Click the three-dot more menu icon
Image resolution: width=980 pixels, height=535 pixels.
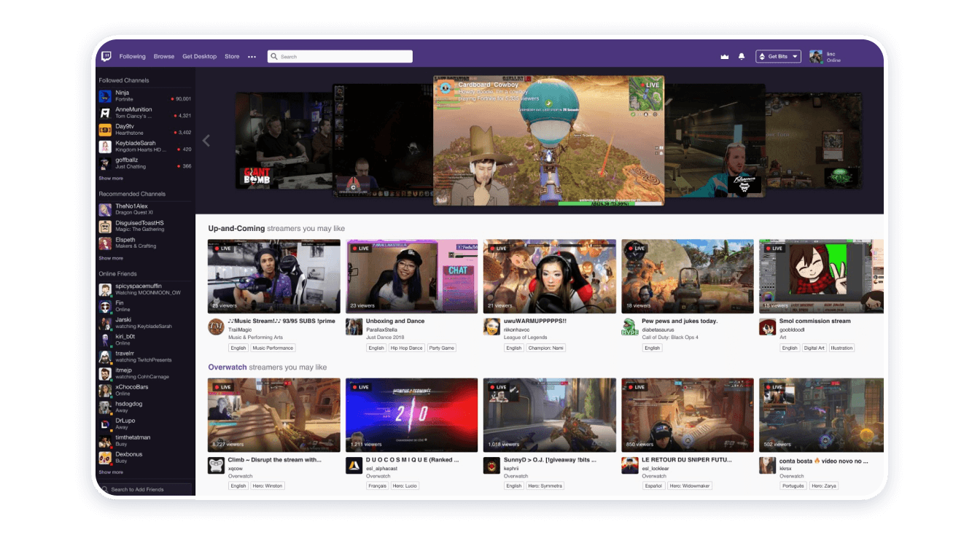[252, 57]
